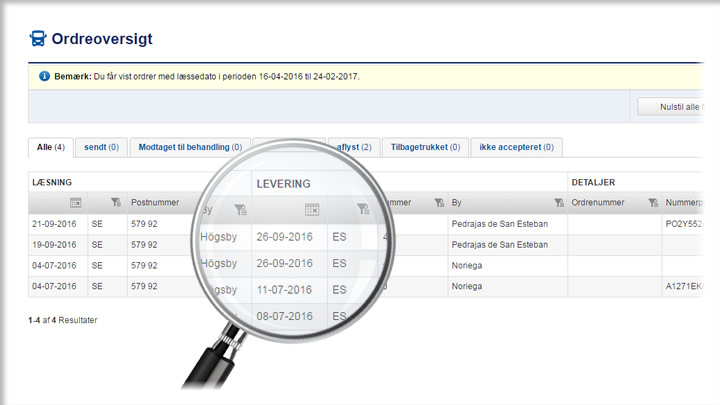Click the 1-4 af 4 Resultater text

coord(62,320)
